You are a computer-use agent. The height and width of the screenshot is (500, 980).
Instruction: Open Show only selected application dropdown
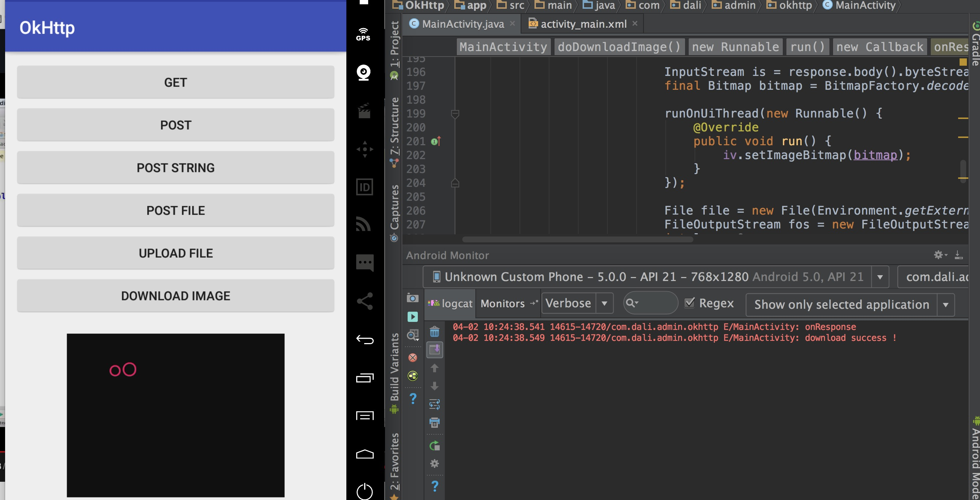pos(945,305)
